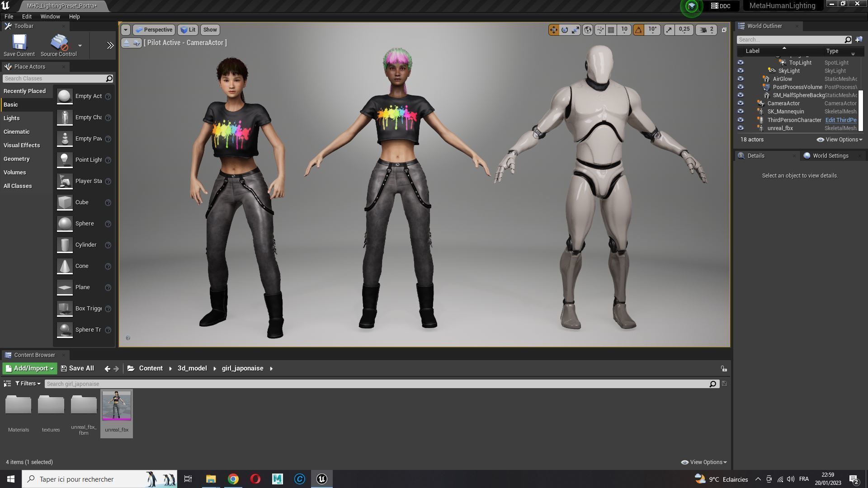Image resolution: width=868 pixels, height=488 pixels.
Task: Hide the SkyLight actor via eye icon
Action: pos(741,71)
